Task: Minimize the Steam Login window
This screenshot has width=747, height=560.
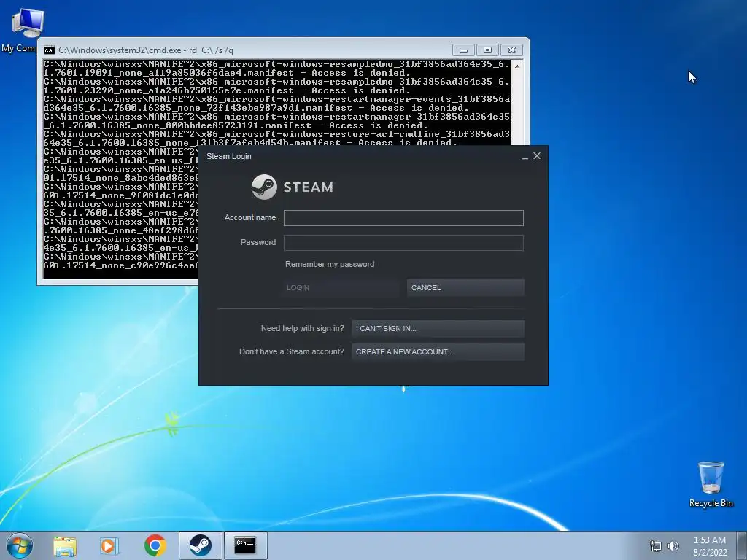Action: pos(525,156)
